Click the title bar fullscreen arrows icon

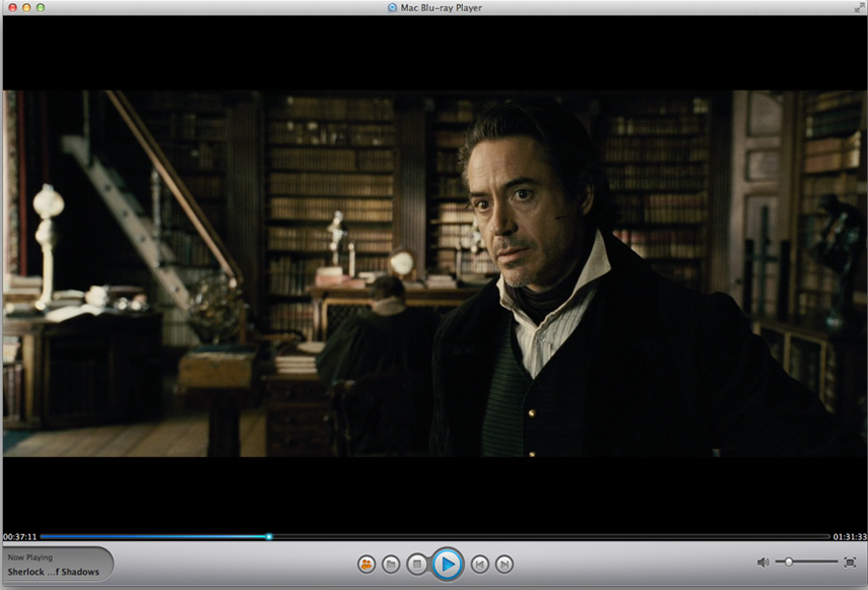(x=859, y=7)
